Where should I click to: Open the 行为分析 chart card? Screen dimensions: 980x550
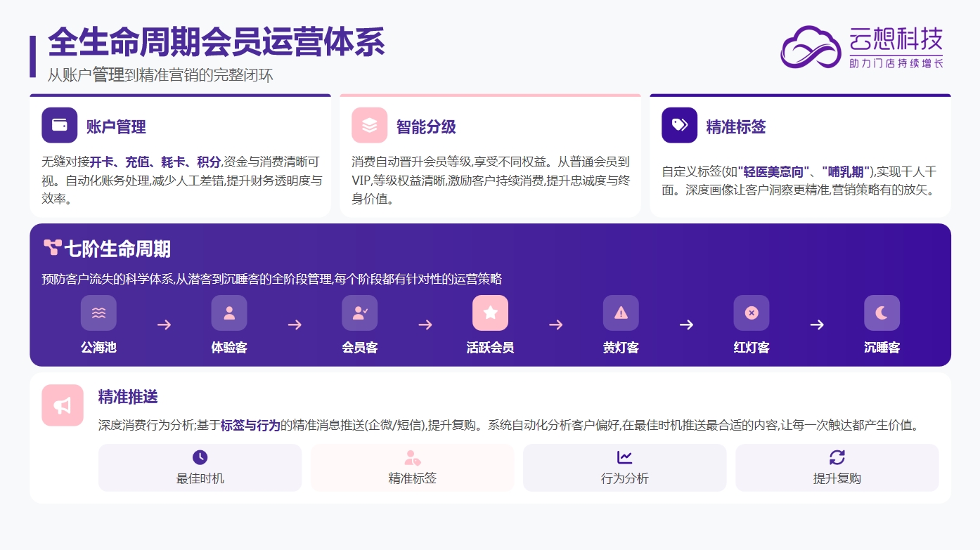point(624,468)
